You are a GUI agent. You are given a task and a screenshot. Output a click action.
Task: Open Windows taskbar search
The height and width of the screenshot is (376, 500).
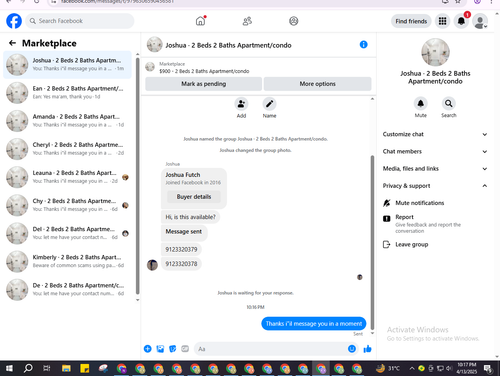click(28, 368)
